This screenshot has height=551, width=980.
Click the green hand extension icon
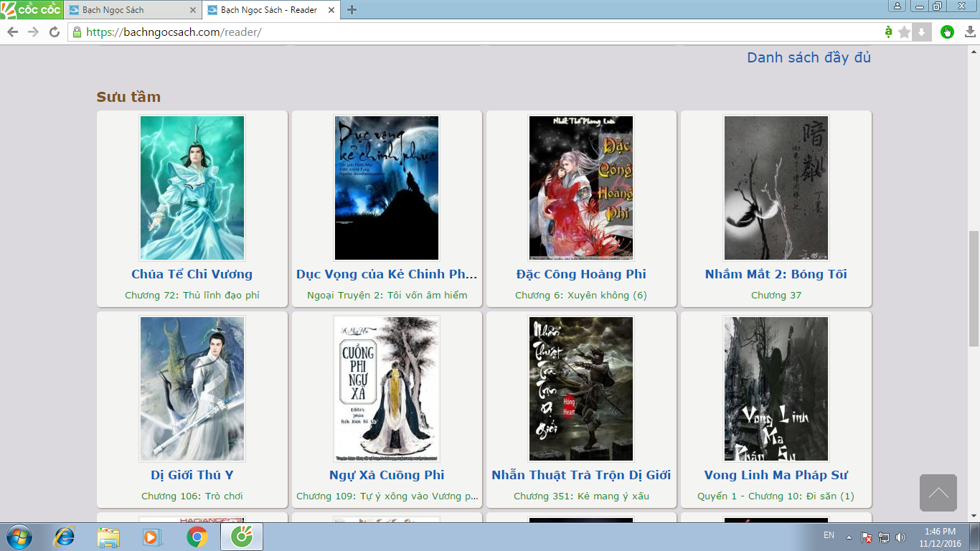coord(947,32)
